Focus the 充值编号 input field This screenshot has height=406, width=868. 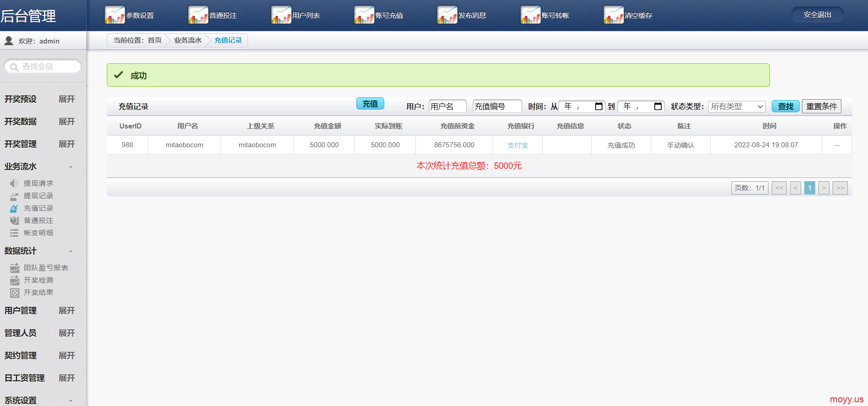tap(497, 106)
